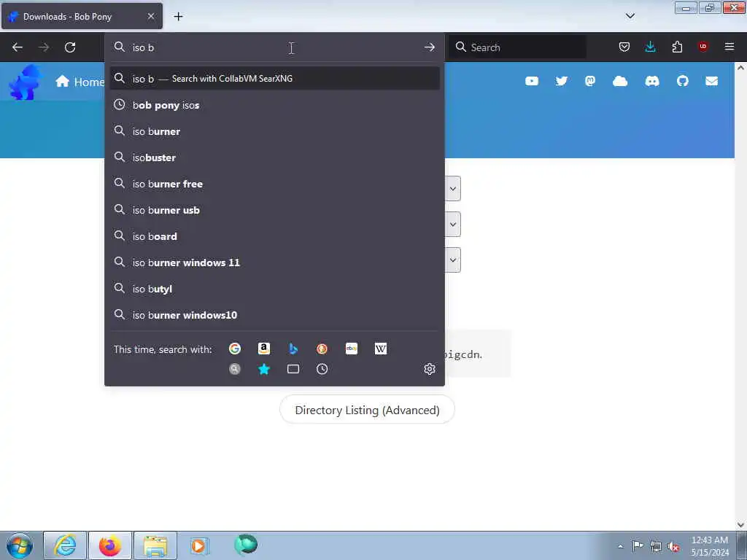Open Bob Pony Discord link icon
This screenshot has width=747, height=560.
(651, 82)
